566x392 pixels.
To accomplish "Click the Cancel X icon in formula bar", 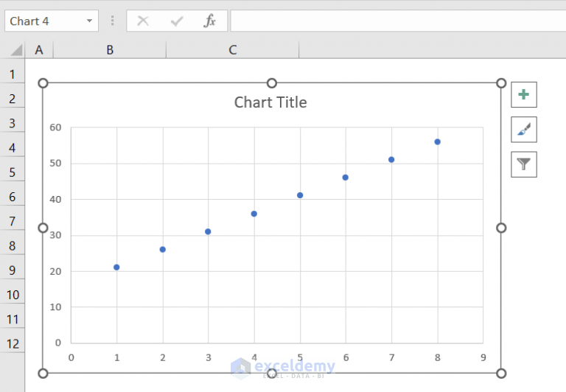I will tap(143, 21).
